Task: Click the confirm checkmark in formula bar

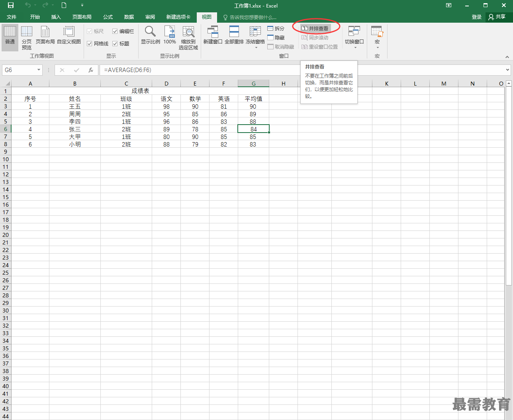Action: click(76, 70)
